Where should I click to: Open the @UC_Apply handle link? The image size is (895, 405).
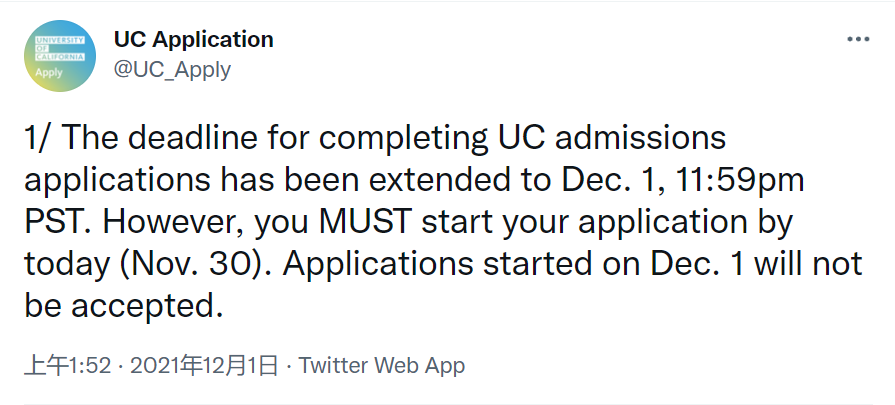pyautogui.click(x=172, y=70)
